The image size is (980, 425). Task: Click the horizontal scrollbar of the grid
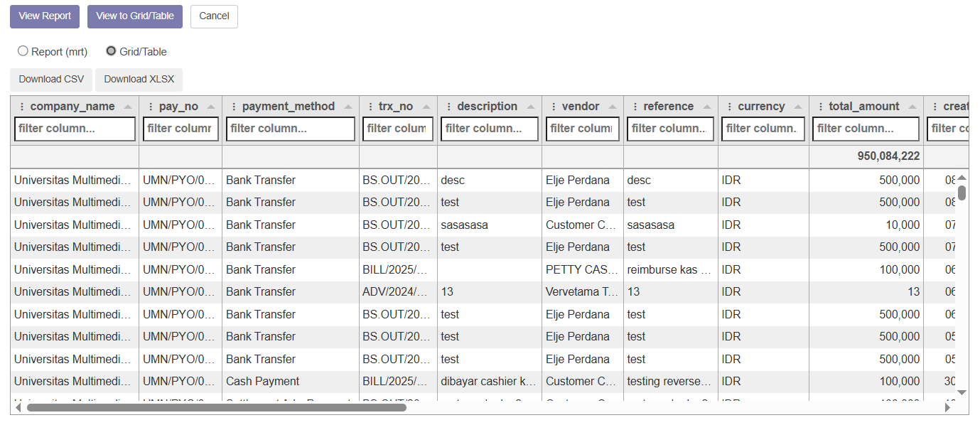216,408
